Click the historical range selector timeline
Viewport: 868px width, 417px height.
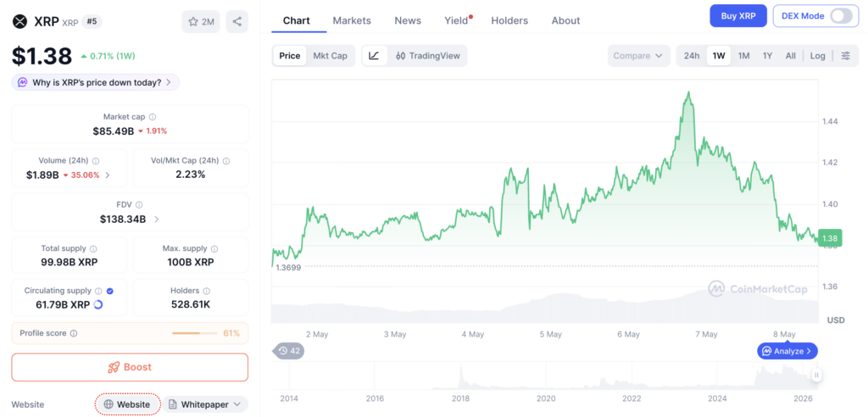tap(545, 376)
